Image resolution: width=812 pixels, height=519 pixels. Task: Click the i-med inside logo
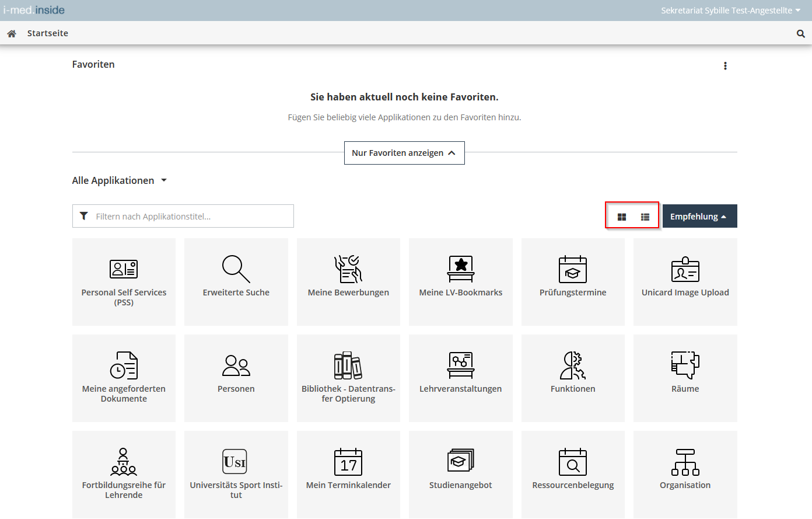coord(34,10)
